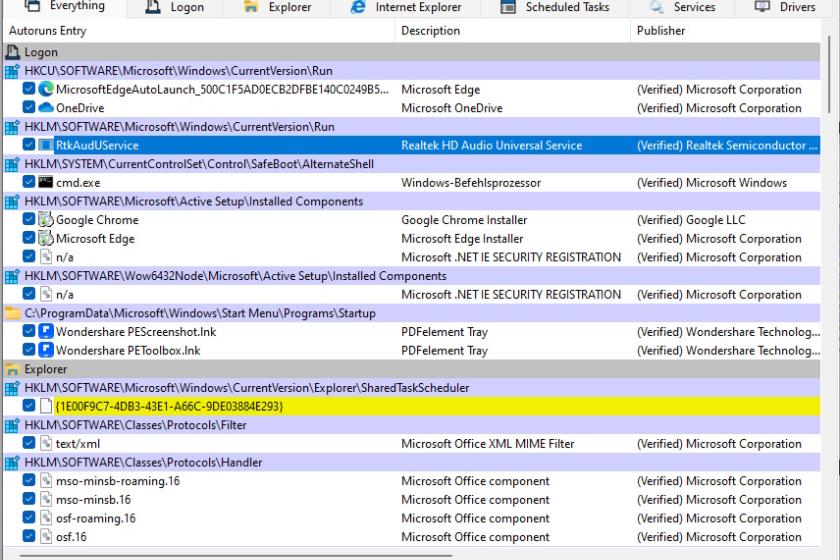Uncheck the Microsoft Edge Installer entry checkbox
The width and height of the screenshot is (840, 560).
[x=29, y=238]
